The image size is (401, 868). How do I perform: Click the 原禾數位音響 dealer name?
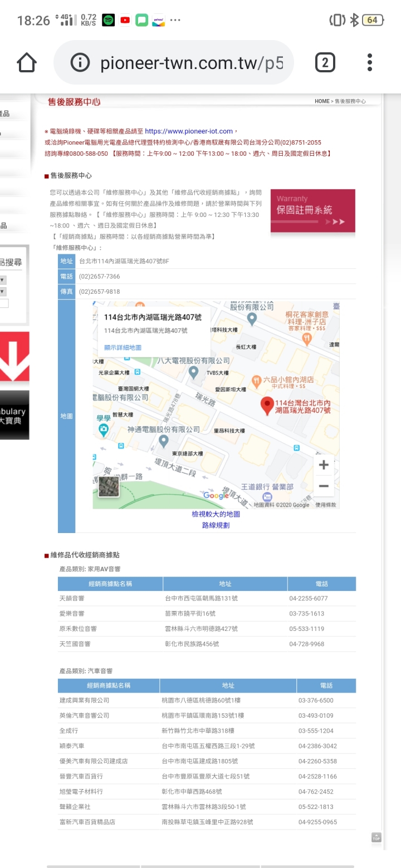[78, 629]
